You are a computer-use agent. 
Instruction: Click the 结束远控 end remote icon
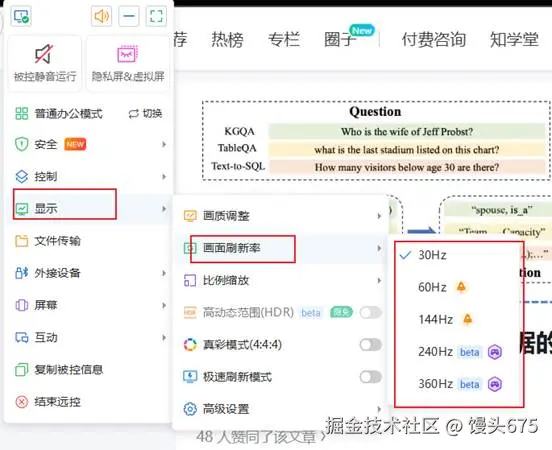pos(21,402)
